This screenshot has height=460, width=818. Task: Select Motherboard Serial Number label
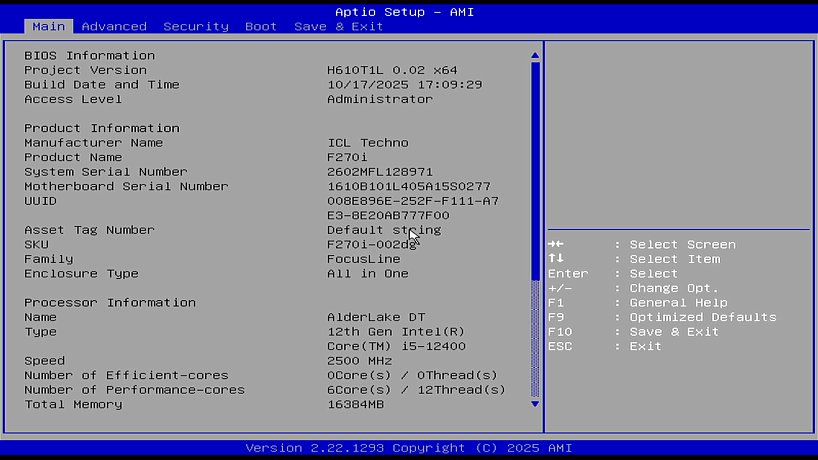(x=126, y=186)
